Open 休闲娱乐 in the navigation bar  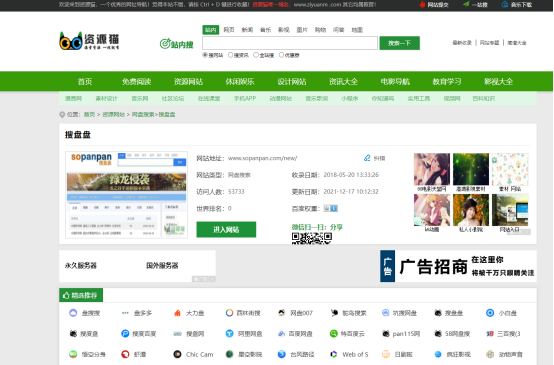[240, 82]
